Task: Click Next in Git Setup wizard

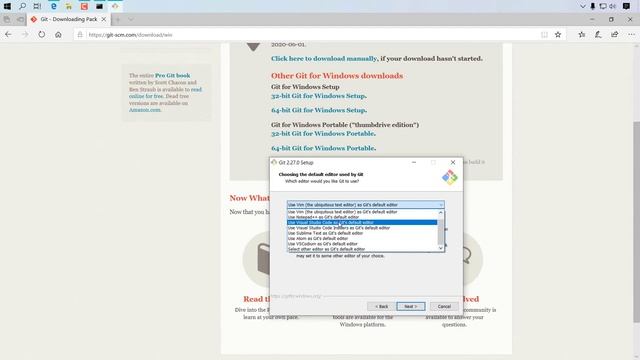Action: pyautogui.click(x=411, y=307)
